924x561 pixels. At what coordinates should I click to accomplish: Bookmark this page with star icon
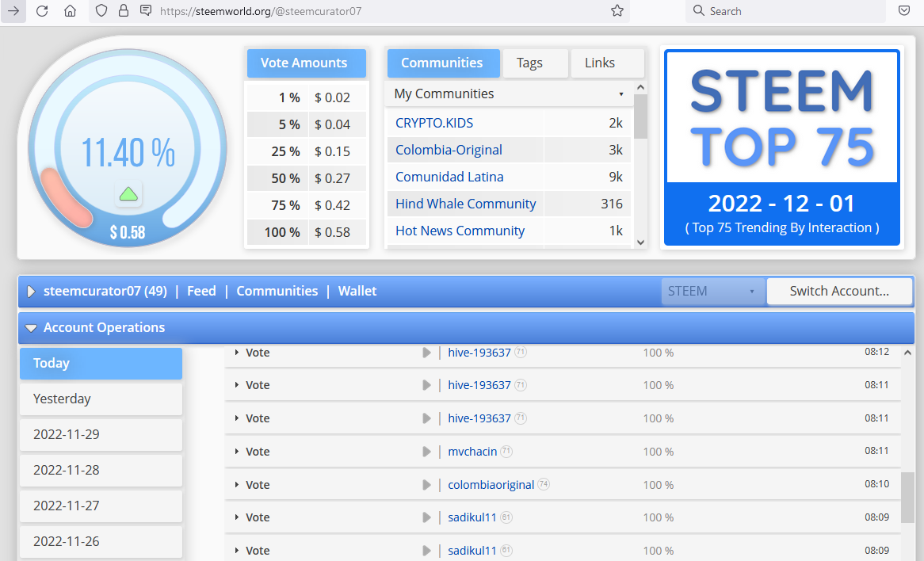[617, 10]
